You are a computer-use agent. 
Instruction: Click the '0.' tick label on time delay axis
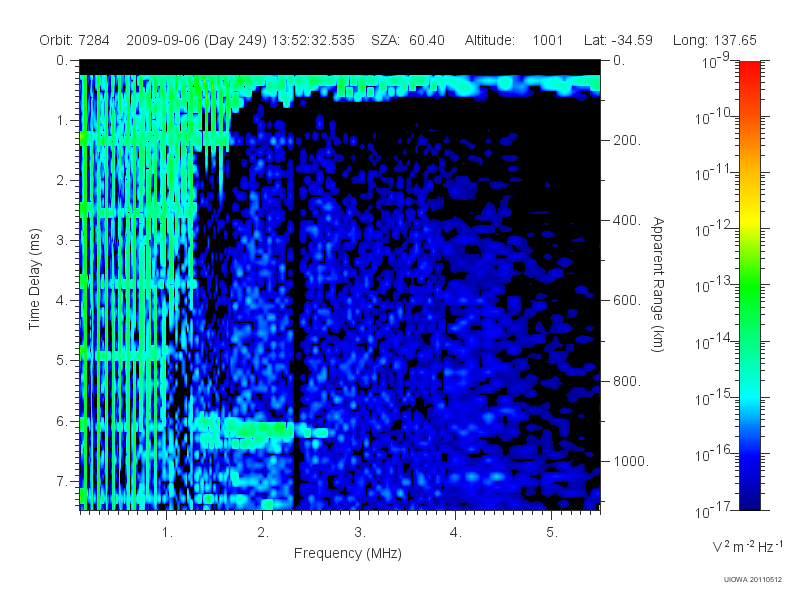pyautogui.click(x=62, y=60)
